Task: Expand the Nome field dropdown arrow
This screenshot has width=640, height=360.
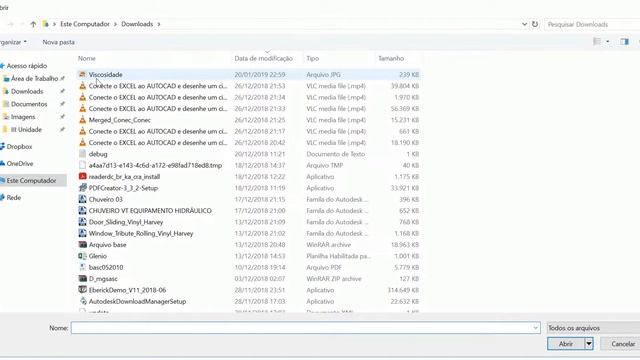Action: (536, 328)
